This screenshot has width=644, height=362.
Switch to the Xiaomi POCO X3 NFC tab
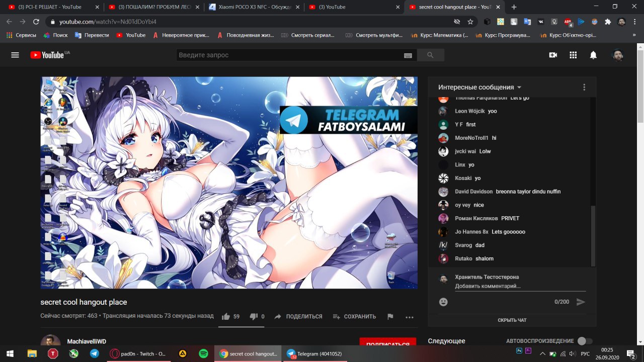pos(254,7)
